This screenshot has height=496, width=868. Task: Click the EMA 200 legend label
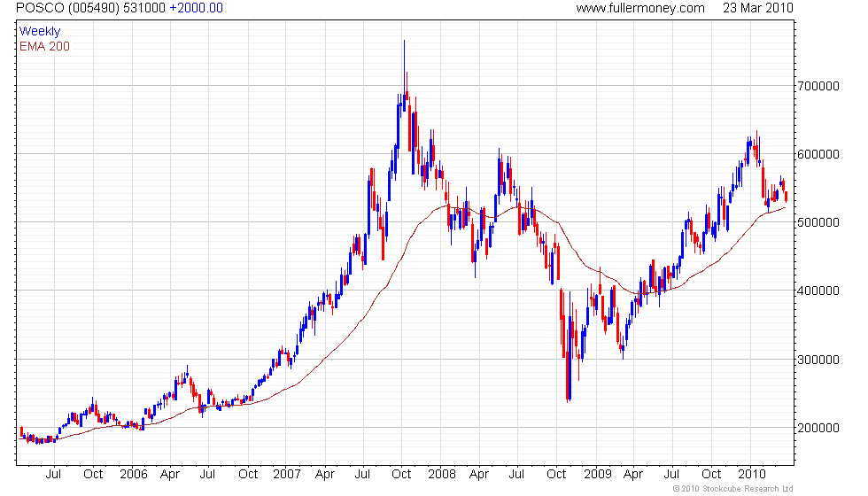tap(44, 46)
